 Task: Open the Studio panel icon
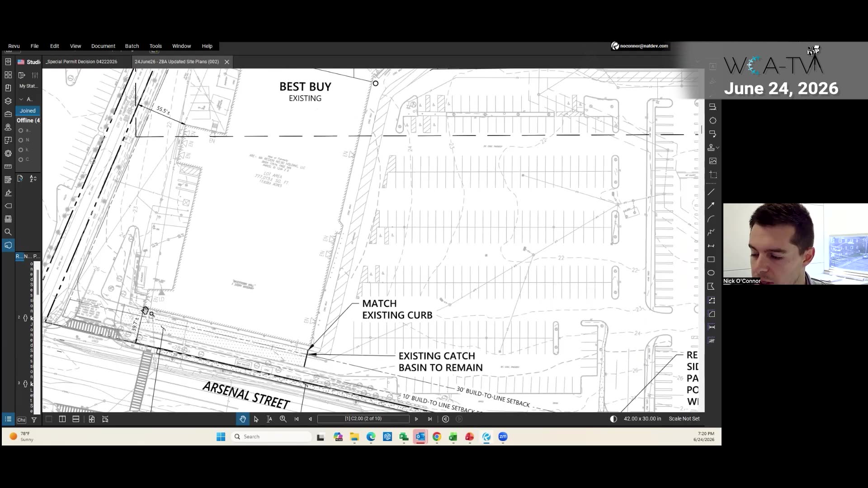point(8,245)
